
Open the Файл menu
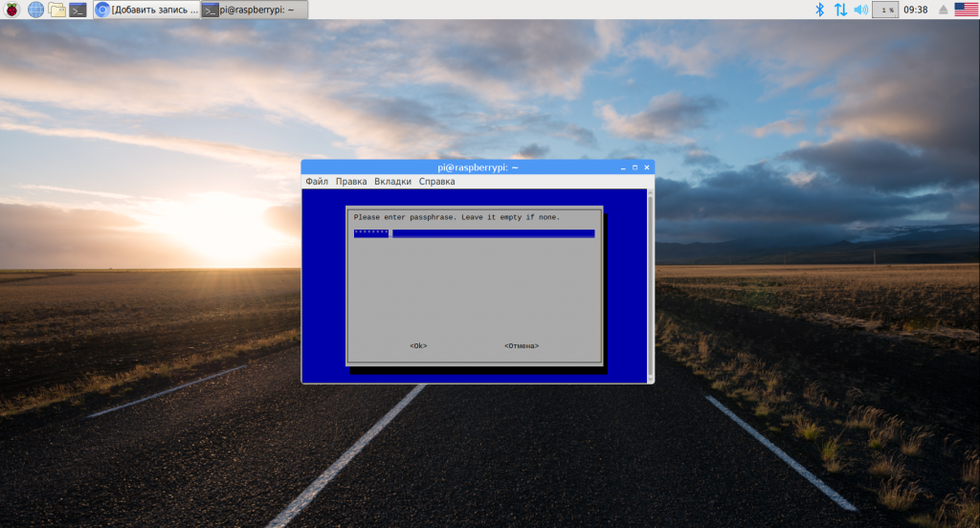317,182
